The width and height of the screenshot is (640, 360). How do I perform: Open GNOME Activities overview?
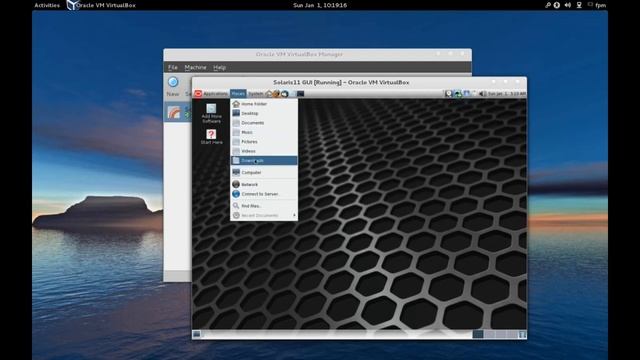[47, 5]
